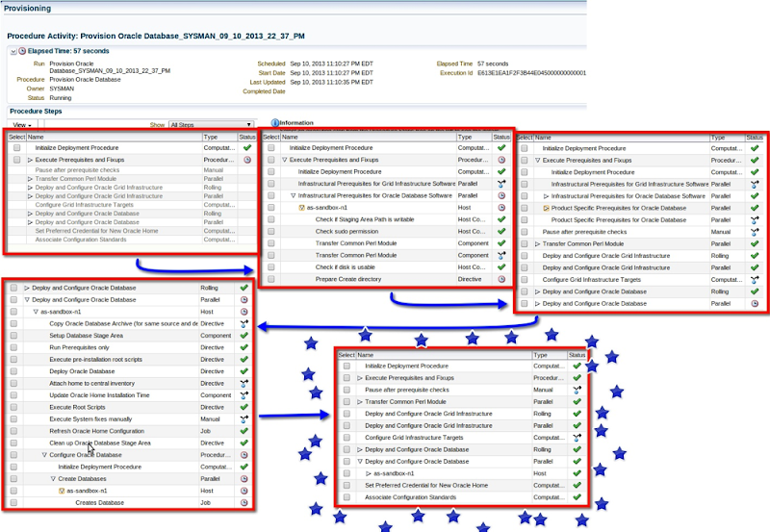Click the Clean up Oracle Database Stage Area name
Viewport: 770px width, 532px height.
click(x=100, y=443)
